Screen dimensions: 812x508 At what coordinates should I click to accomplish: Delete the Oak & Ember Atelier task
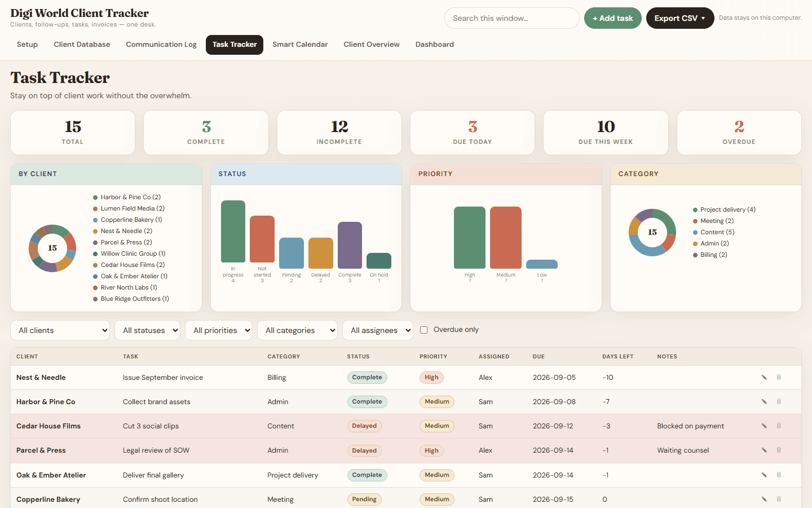click(x=779, y=475)
